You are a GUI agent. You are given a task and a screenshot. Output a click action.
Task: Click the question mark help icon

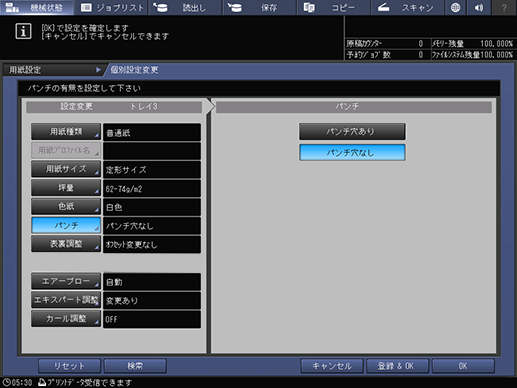pos(504,7)
